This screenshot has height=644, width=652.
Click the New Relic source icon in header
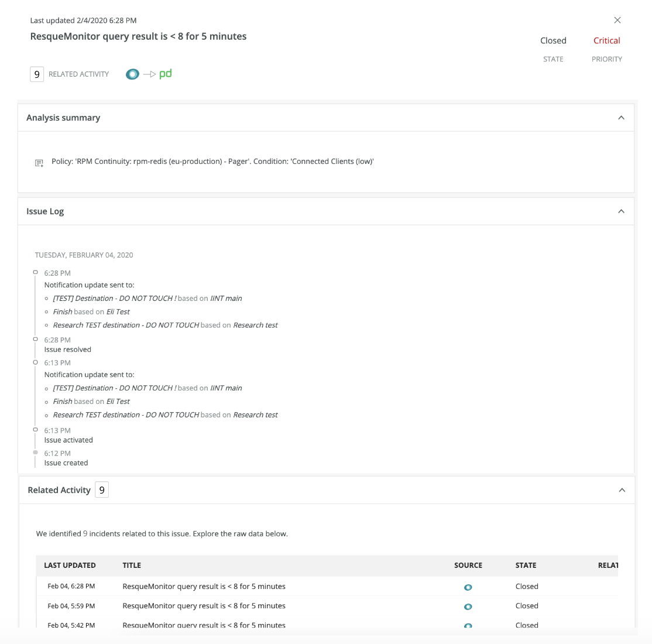click(132, 74)
